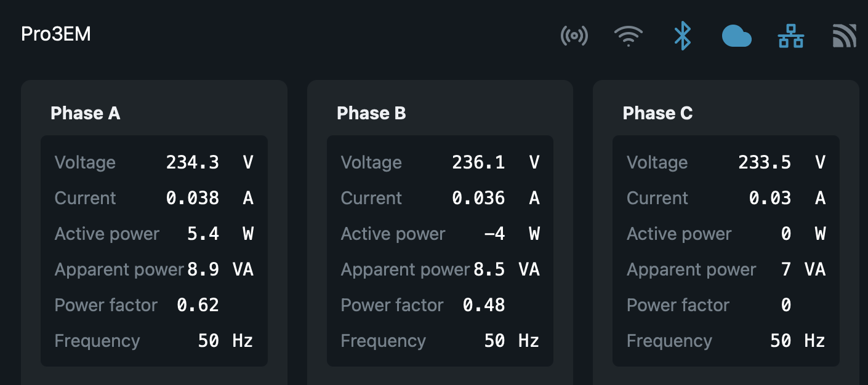
Task: Select the Phase C heading
Action: click(x=657, y=113)
